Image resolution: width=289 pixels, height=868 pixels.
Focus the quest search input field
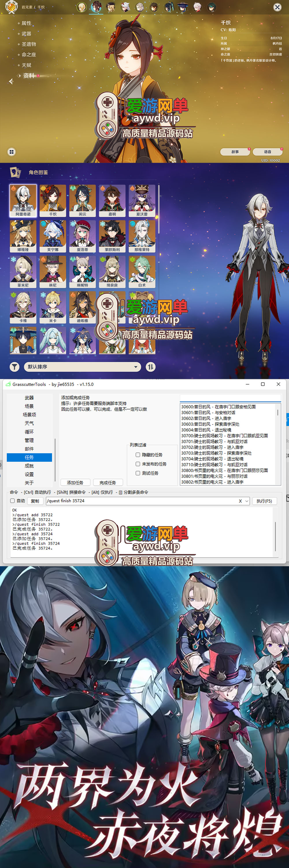(x=230, y=398)
